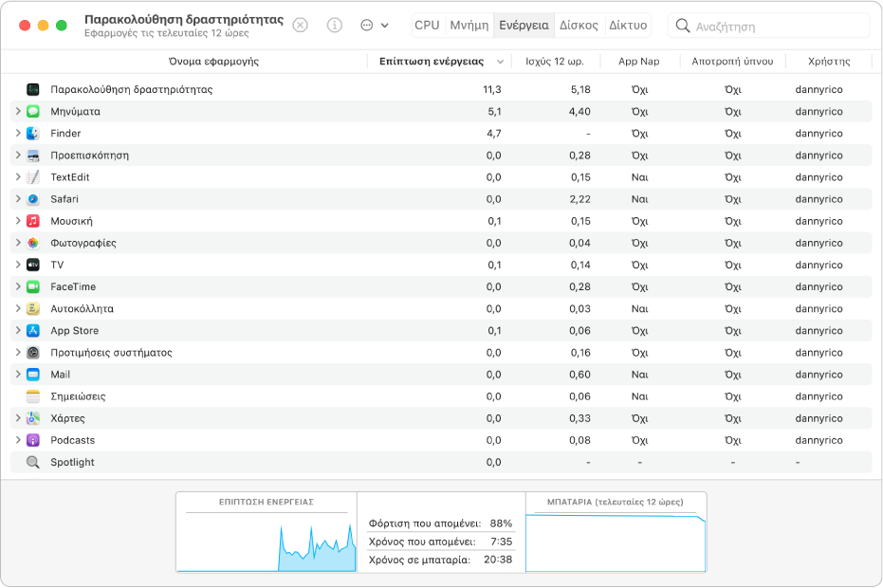The height and width of the screenshot is (588, 883).
Task: Click Φόρτιση που απομένει 88% text
Action: 440,524
